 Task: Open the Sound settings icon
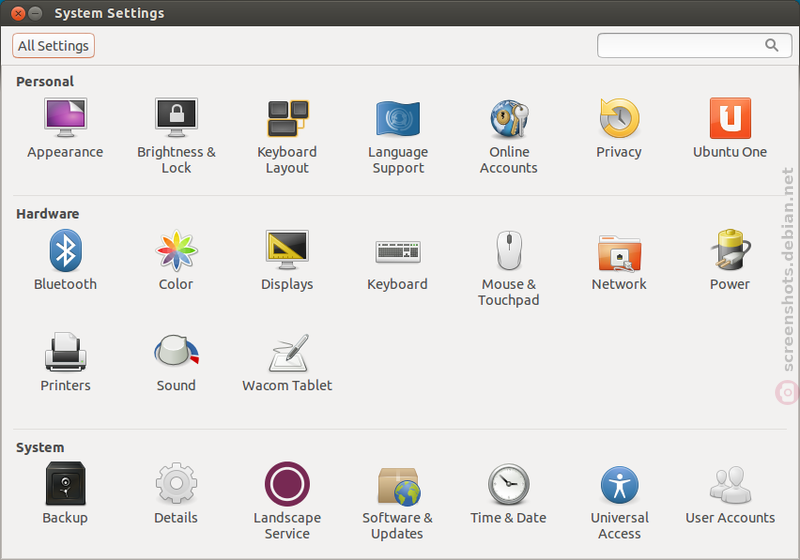pos(176,350)
